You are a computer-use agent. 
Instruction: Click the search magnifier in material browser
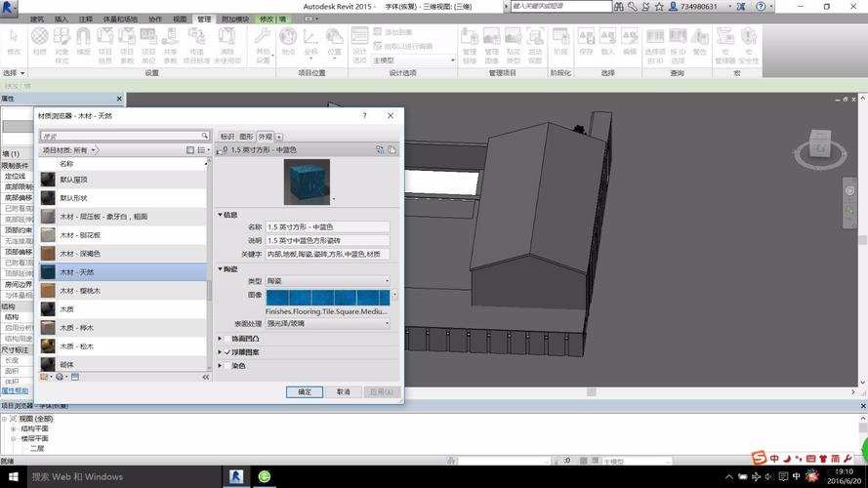(205, 136)
